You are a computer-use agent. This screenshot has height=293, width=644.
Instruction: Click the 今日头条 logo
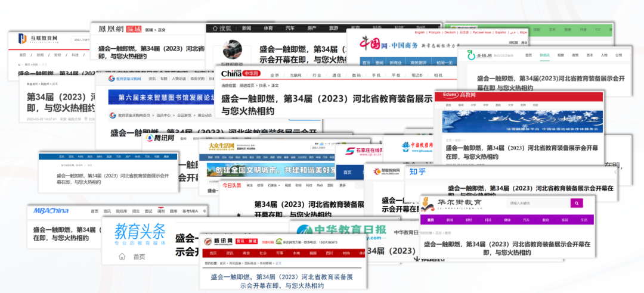232,185
